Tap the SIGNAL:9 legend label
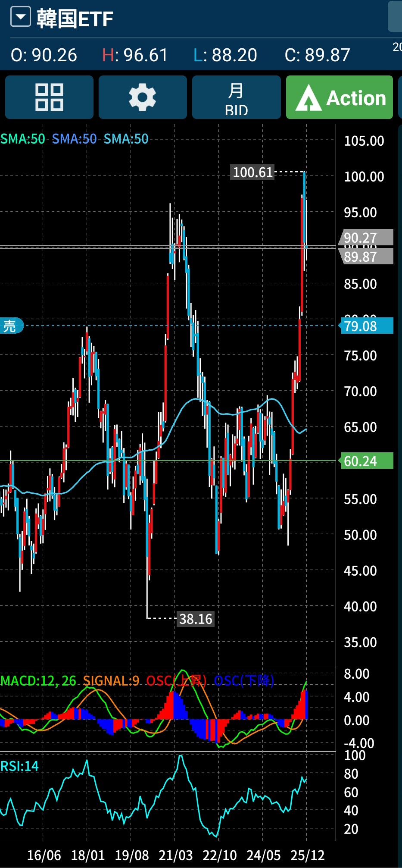This screenshot has width=402, height=868. (x=111, y=681)
